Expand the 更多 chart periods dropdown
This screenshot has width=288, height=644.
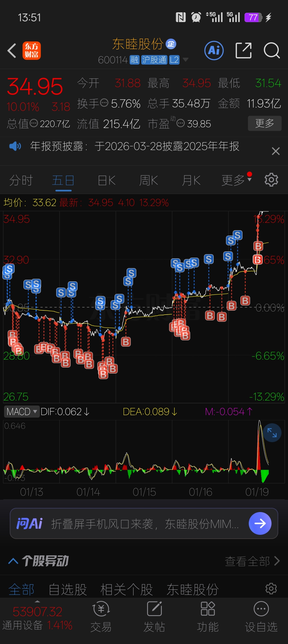click(x=236, y=180)
